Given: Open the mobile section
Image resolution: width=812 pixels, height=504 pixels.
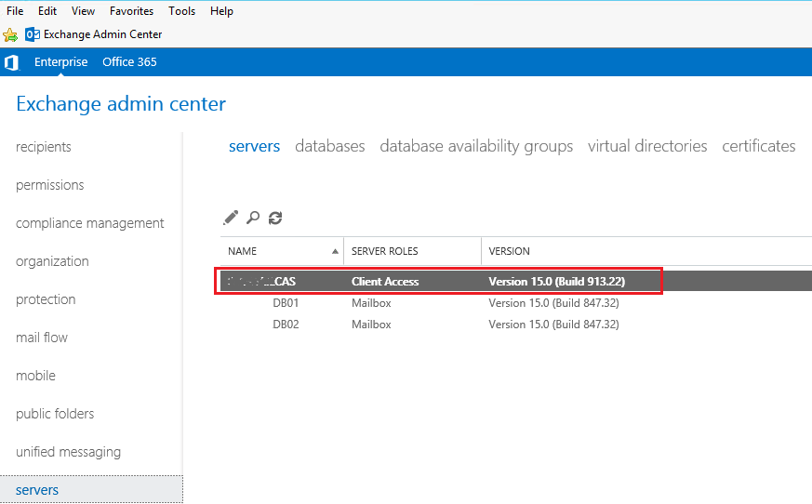Looking at the screenshot, I should [x=35, y=376].
